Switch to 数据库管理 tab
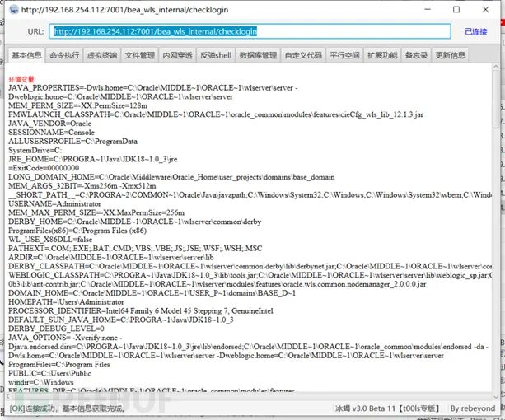505x420 pixels. (258, 55)
